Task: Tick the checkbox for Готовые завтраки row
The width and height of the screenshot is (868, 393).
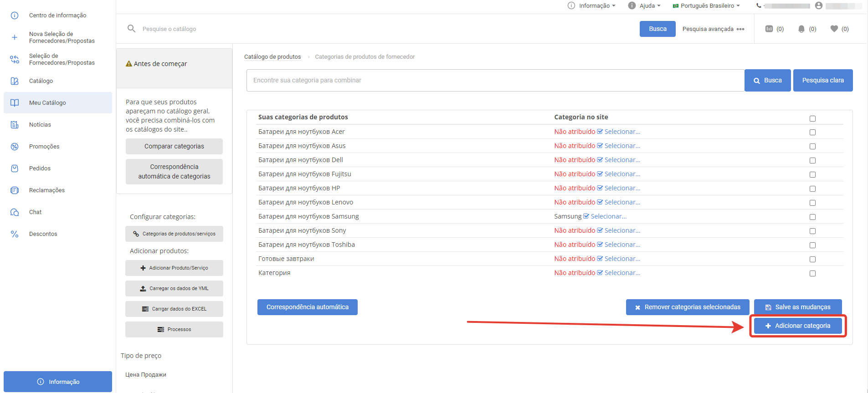Action: (x=812, y=260)
